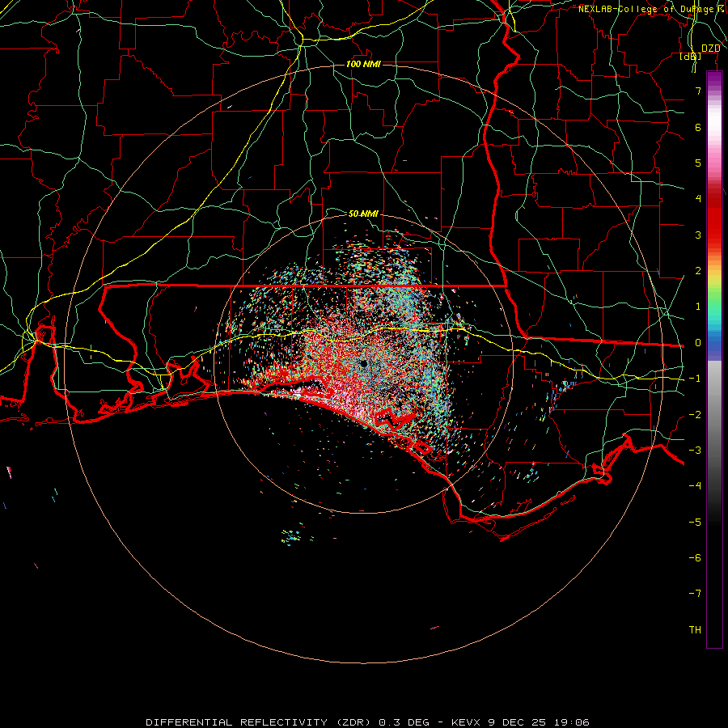Click the black radar site dot at center
728x728 pixels.
tap(363, 363)
